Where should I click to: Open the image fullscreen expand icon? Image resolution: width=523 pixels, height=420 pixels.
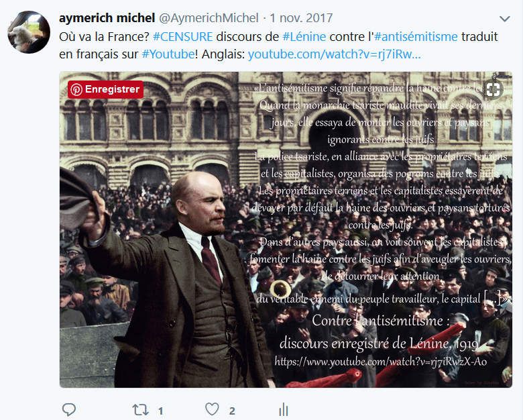pos(493,89)
